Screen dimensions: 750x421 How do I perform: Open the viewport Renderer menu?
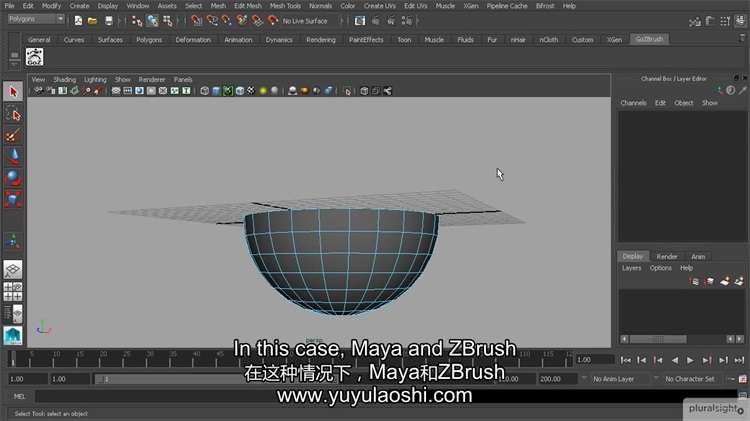[152, 79]
